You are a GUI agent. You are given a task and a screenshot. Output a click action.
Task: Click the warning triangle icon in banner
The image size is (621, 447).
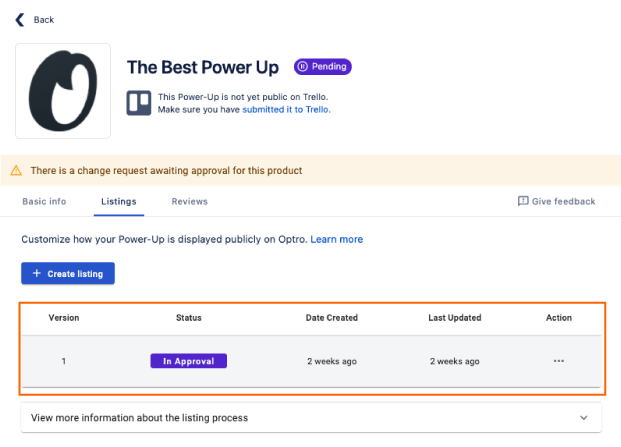click(16, 171)
